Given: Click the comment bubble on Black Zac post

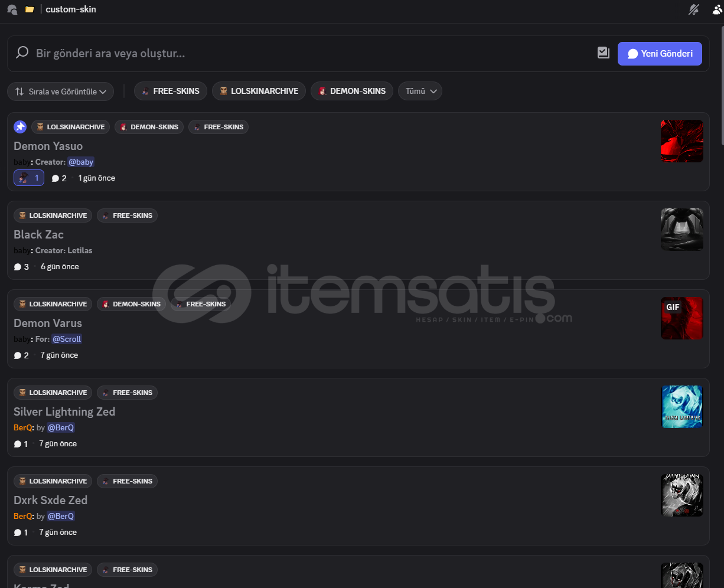Looking at the screenshot, I should coord(17,267).
